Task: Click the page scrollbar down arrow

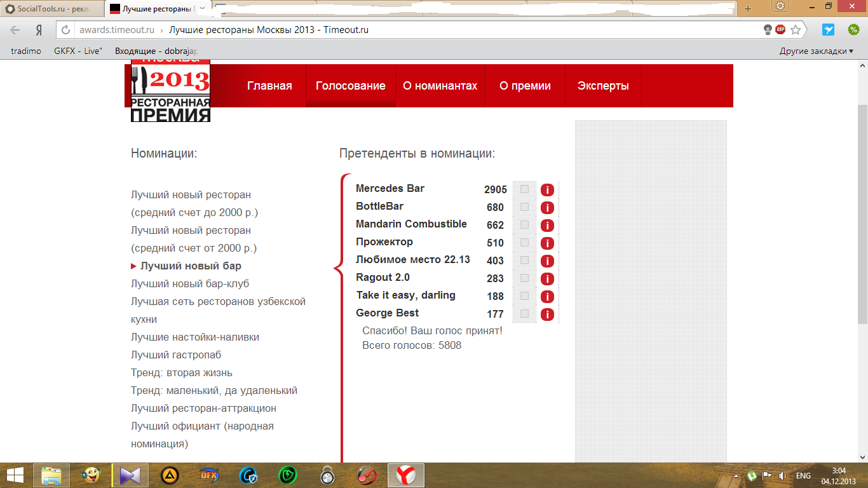Action: tap(863, 457)
